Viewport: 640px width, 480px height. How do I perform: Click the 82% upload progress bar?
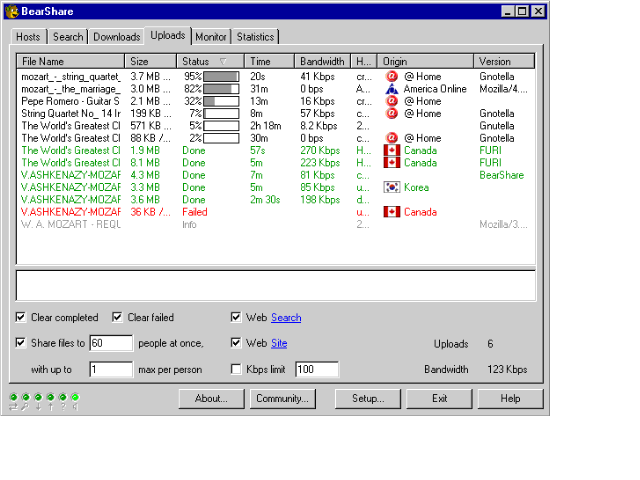pyautogui.click(x=221, y=89)
